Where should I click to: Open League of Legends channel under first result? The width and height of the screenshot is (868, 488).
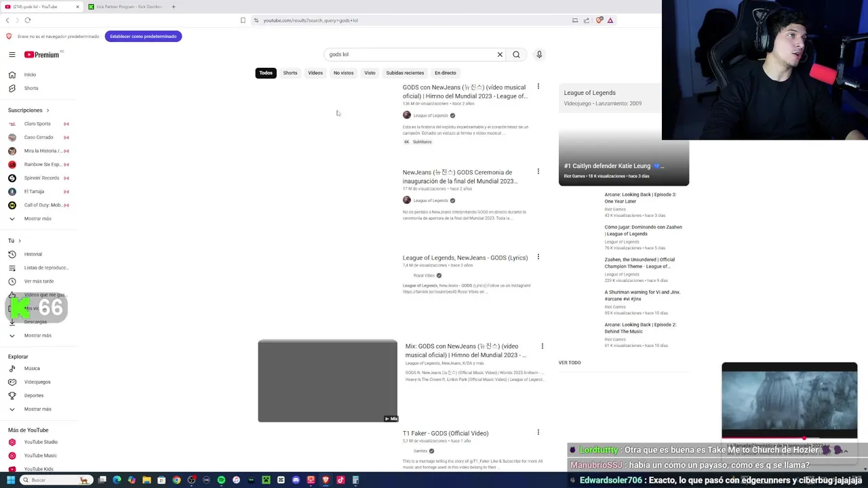click(431, 115)
